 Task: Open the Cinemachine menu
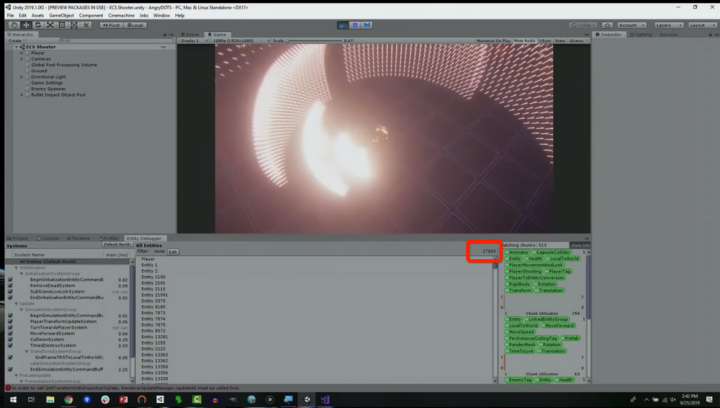point(121,15)
